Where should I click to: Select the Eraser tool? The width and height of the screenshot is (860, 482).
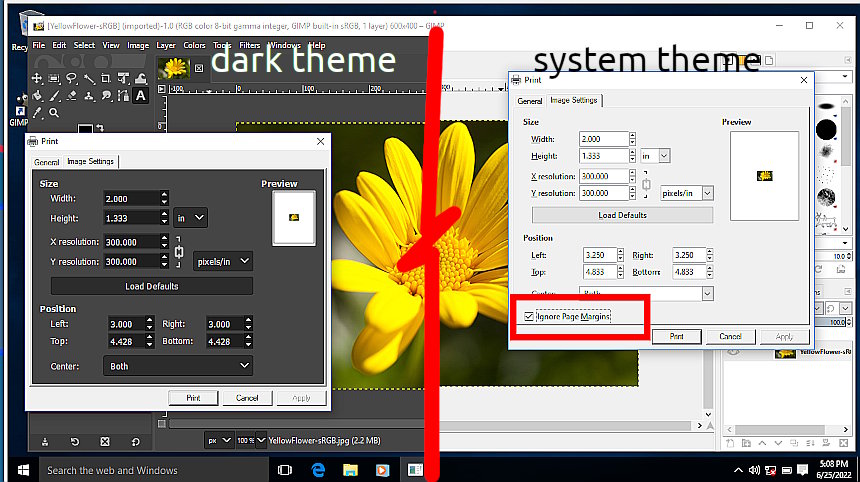(71, 96)
